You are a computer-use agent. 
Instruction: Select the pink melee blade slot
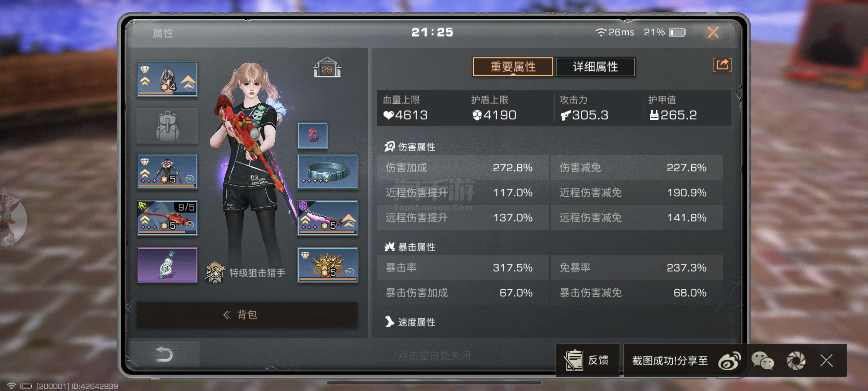(328, 218)
